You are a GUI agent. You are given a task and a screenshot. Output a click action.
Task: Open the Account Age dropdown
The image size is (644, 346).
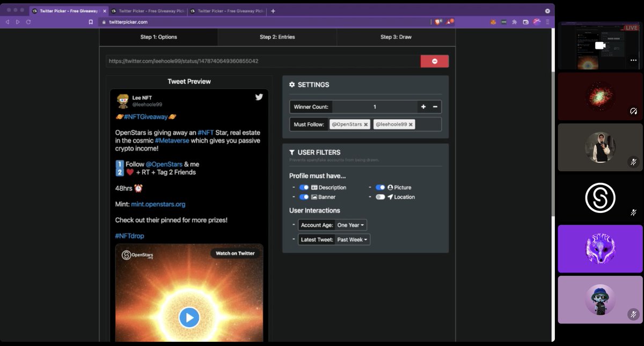[351, 225]
